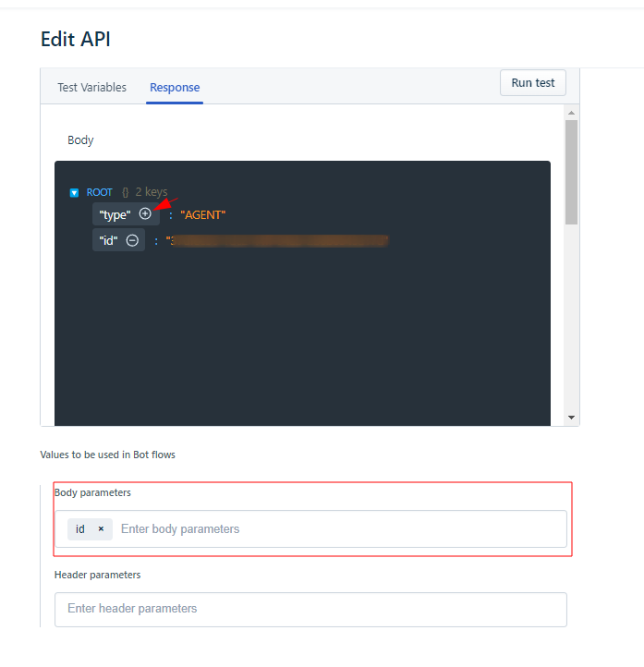Click the Body label above the response
Image resolution: width=644 pixels, height=667 pixels.
(x=80, y=139)
